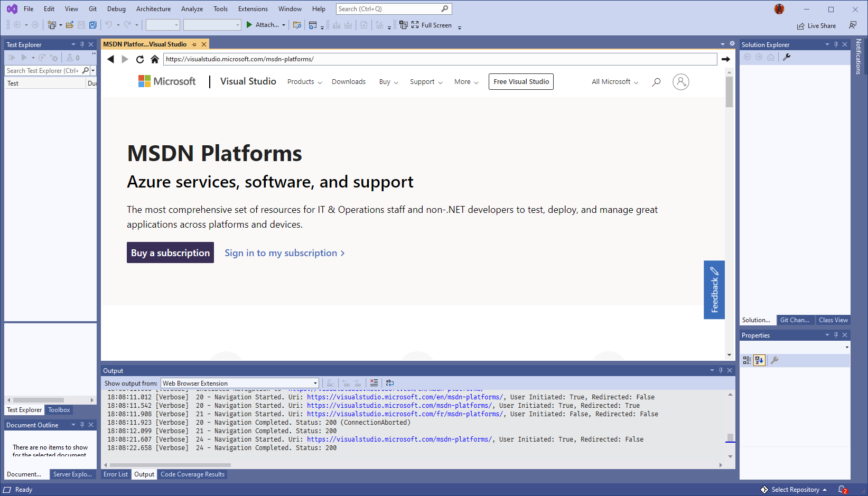
Task: Click the Clear All output icon in Output pane
Action: tap(374, 383)
